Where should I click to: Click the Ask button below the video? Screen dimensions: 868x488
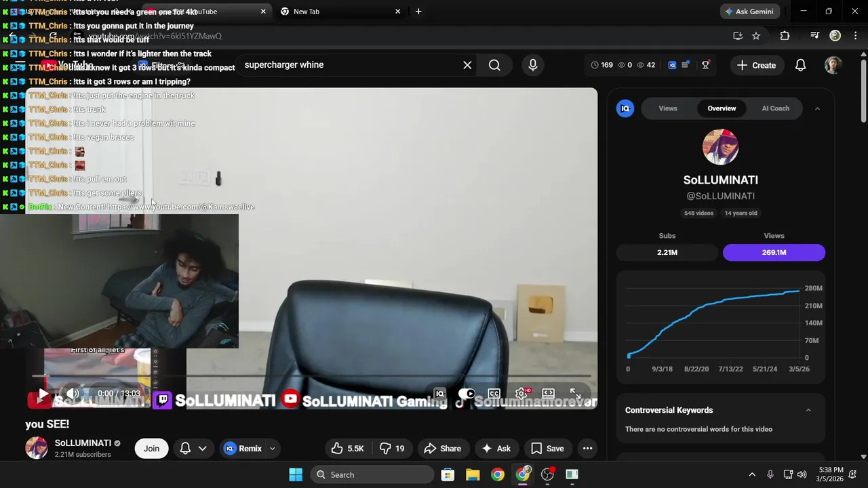(x=496, y=449)
